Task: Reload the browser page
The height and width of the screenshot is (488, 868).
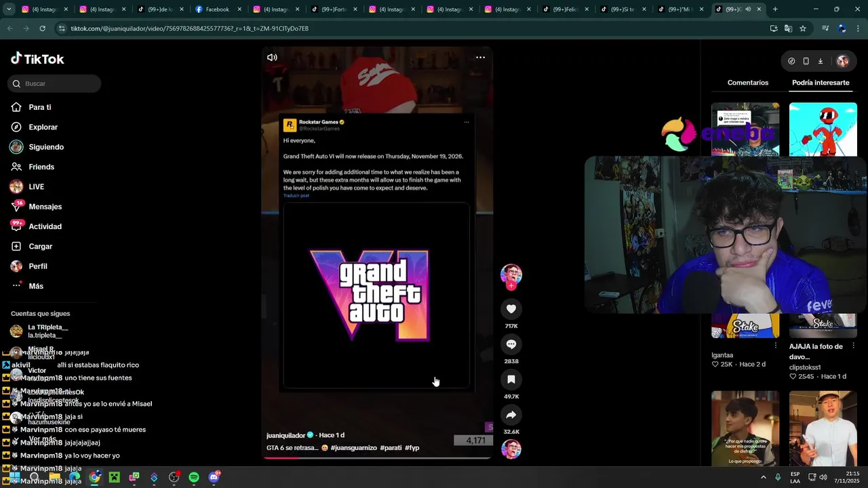Action: tap(42, 28)
